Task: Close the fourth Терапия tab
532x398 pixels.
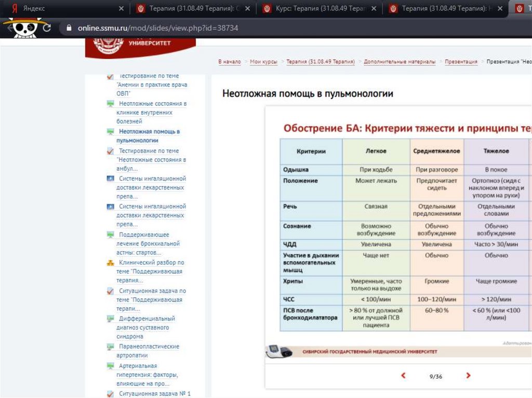Action: coord(500,8)
